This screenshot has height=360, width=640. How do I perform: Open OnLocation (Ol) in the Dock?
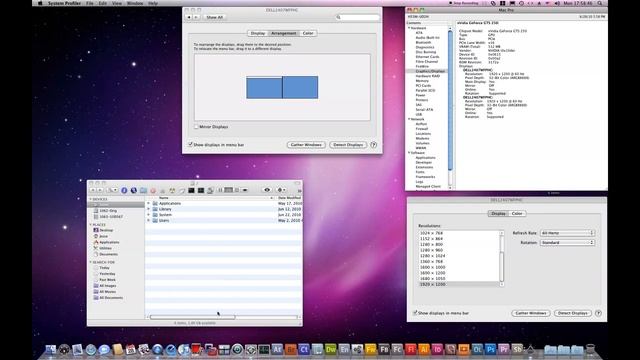pos(477,350)
